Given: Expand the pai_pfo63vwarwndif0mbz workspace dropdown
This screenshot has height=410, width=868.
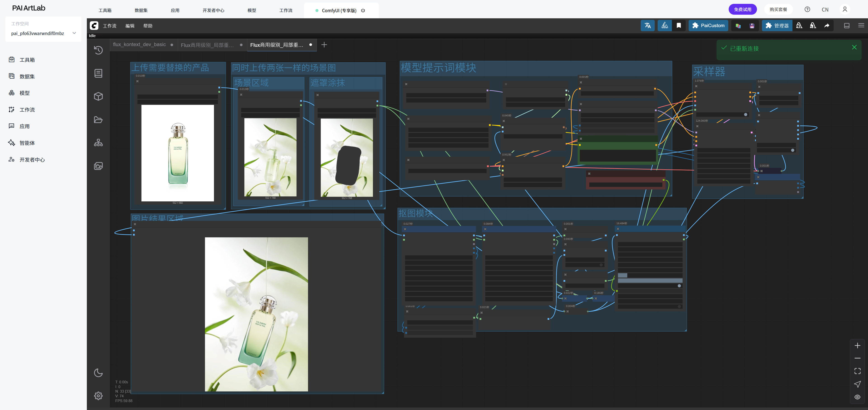Looking at the screenshot, I should 74,33.
